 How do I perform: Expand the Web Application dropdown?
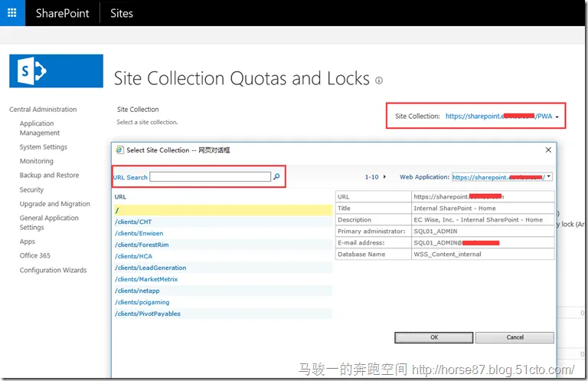548,177
